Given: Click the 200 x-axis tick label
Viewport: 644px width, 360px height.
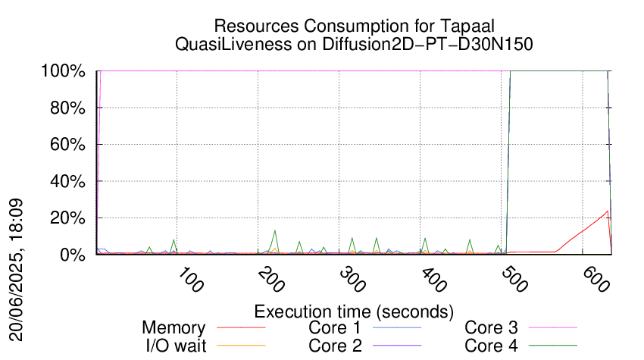Looking at the screenshot, I should (x=271, y=280).
